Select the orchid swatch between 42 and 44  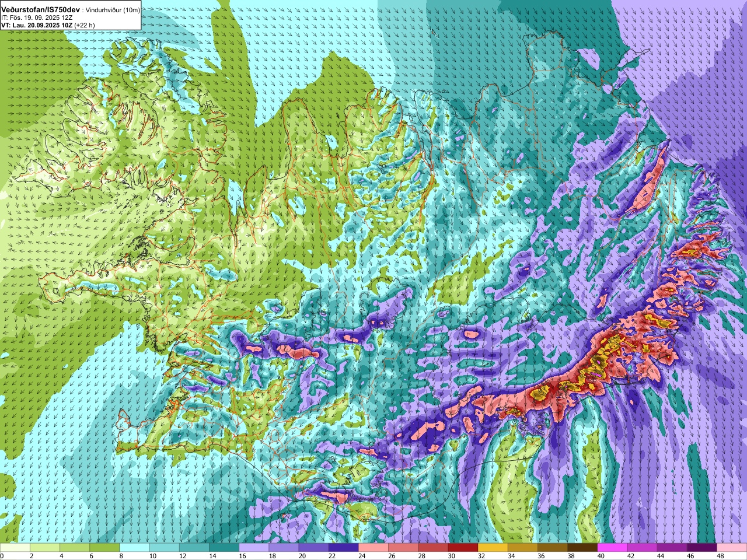point(642,548)
